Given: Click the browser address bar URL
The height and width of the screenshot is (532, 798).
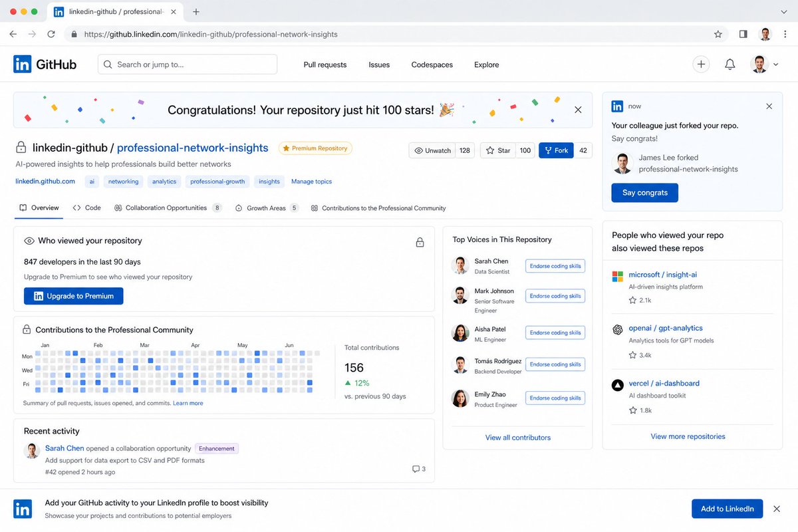Looking at the screenshot, I should click(211, 34).
